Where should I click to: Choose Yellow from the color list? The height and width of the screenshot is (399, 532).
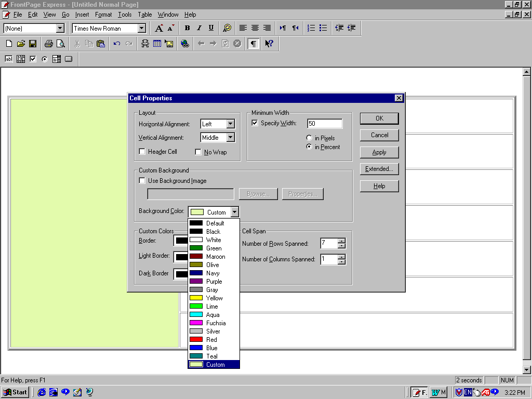[214, 298]
